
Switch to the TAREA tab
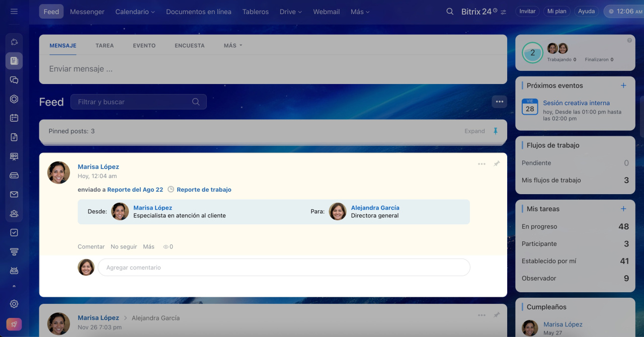tap(105, 45)
